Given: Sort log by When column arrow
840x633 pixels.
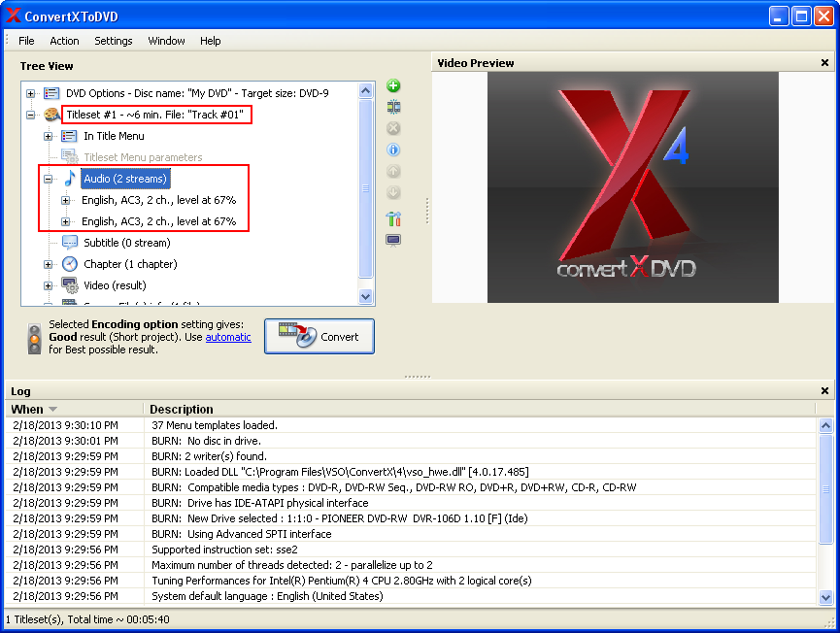Looking at the screenshot, I should click(52, 410).
